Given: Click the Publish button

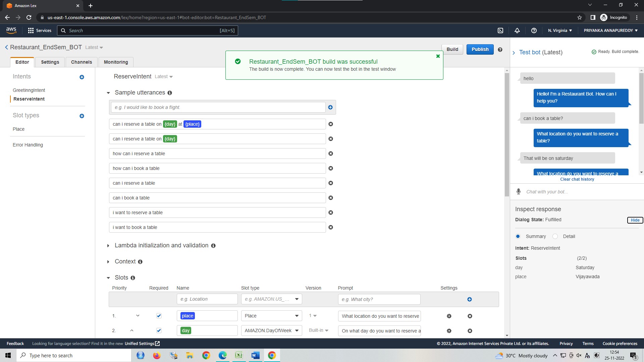Looking at the screenshot, I should coord(480,49).
